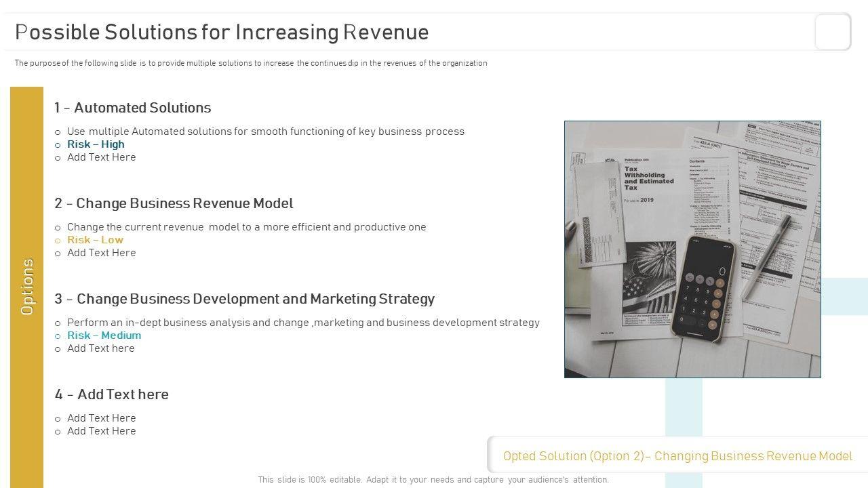Click the Risk – Low bullet
Viewport: 868px width, 488px height.
(95, 240)
